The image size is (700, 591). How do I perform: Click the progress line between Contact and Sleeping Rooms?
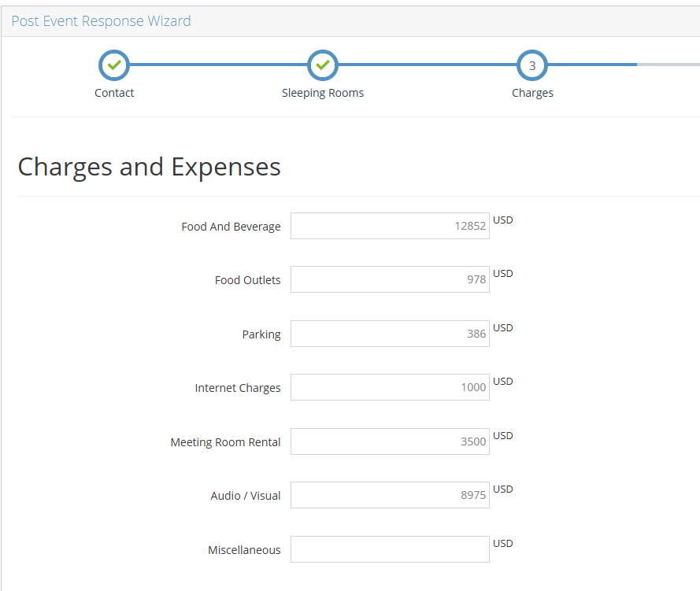point(218,65)
